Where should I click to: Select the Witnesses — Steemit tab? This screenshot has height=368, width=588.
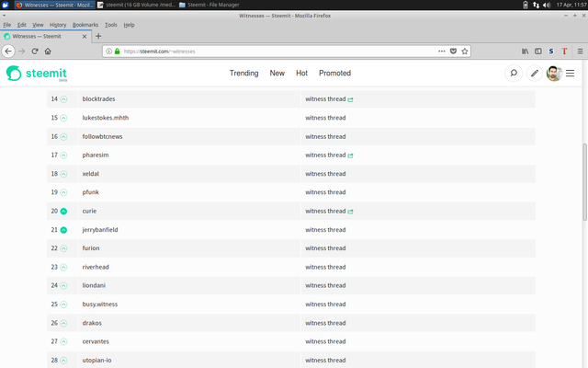[x=46, y=37]
